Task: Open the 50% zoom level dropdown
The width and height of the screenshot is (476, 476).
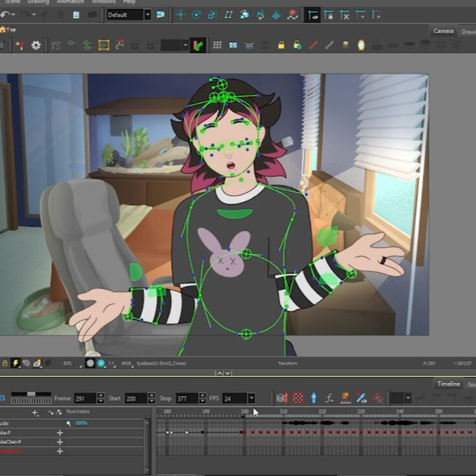Action: pos(72,363)
